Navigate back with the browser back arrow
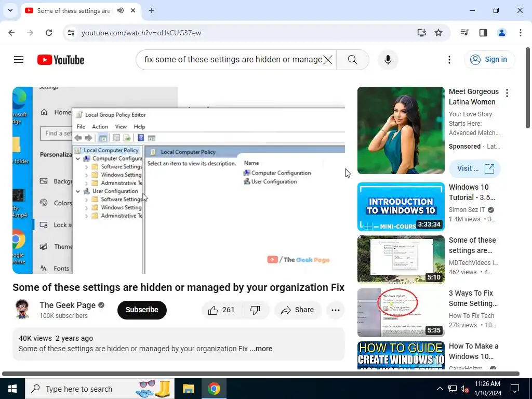Image resolution: width=532 pixels, height=399 pixels. 11,33
